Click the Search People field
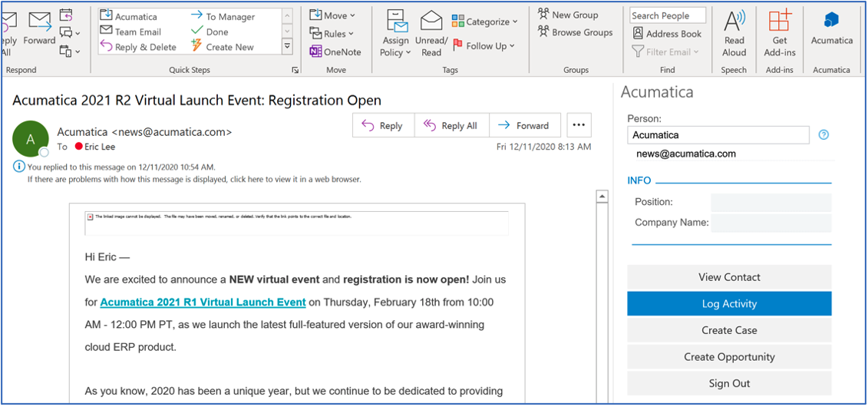The width and height of the screenshot is (868, 407). (x=668, y=15)
